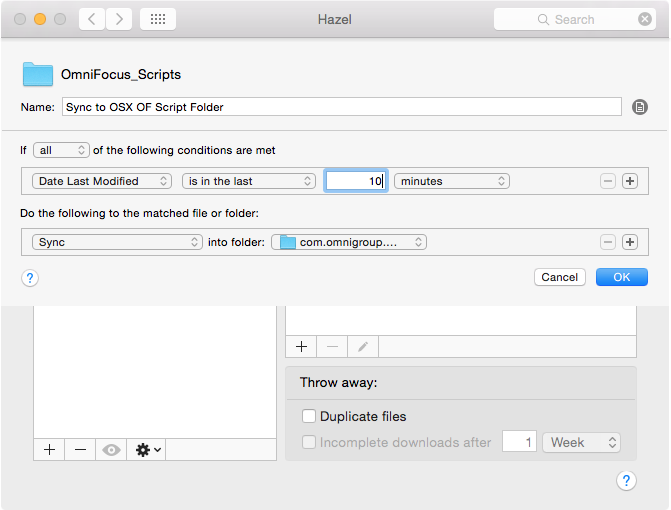Click the incomplete downloads number field
Screen dimensions: 671x510
(x=520, y=442)
